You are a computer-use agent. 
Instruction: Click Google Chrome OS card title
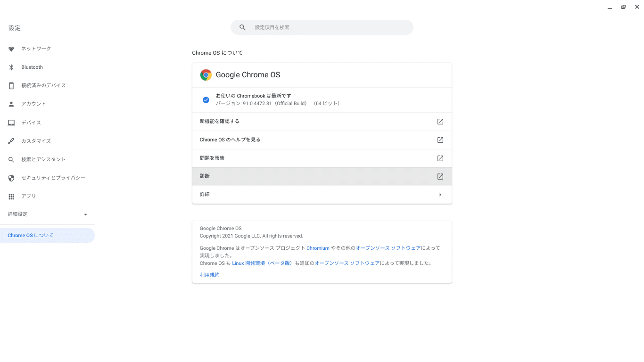click(248, 75)
